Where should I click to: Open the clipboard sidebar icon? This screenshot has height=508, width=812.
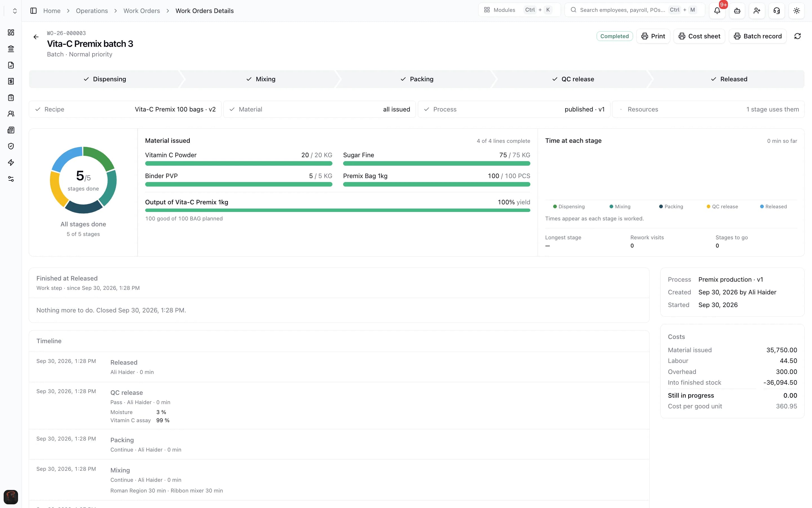pos(11,97)
